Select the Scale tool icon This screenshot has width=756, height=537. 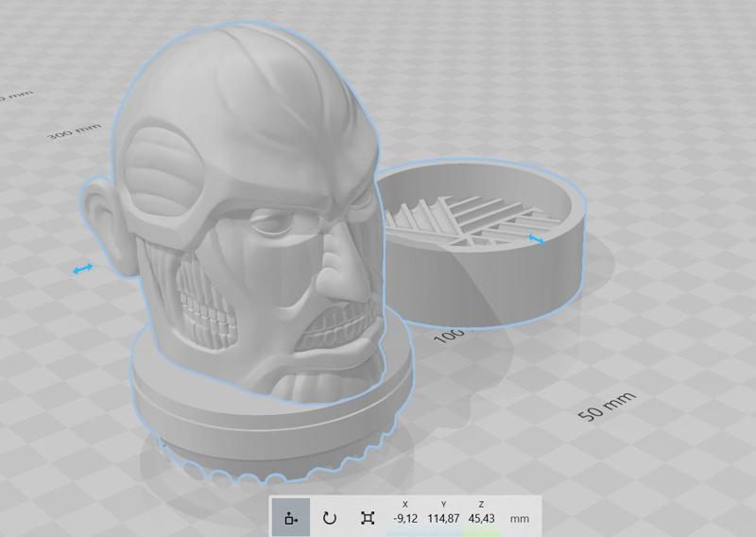point(368,518)
